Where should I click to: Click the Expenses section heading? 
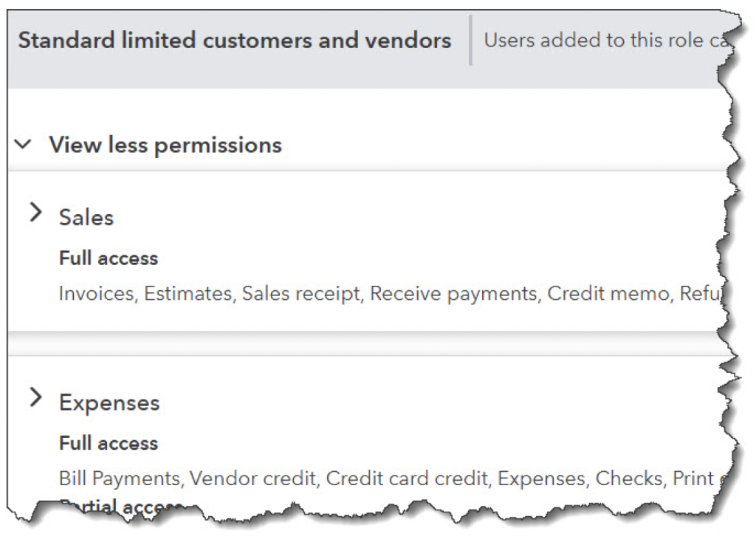(109, 402)
